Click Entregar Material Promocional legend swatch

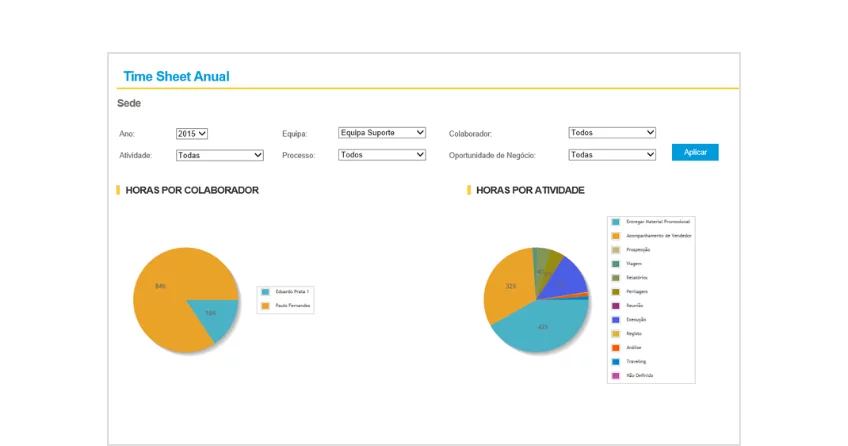point(616,221)
